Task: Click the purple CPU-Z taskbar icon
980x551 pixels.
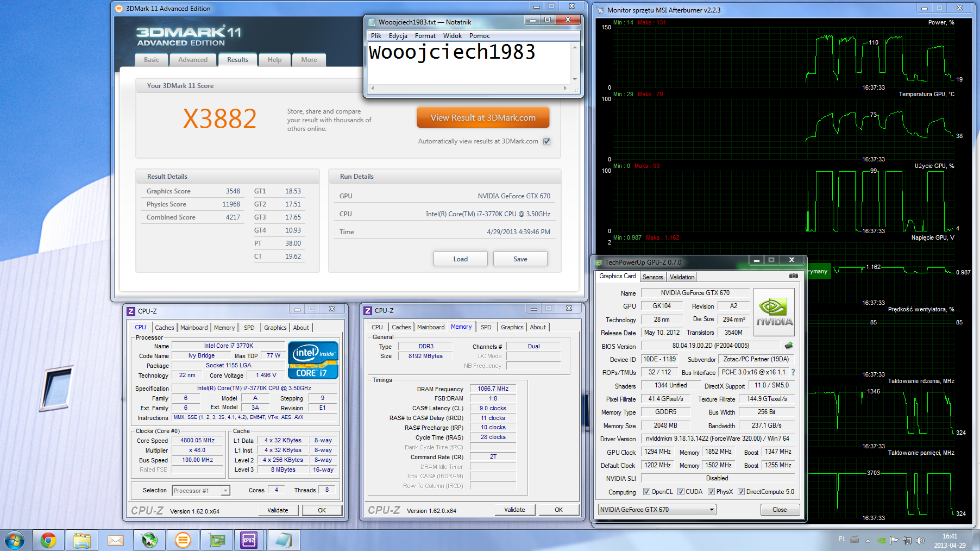Action: (x=249, y=540)
